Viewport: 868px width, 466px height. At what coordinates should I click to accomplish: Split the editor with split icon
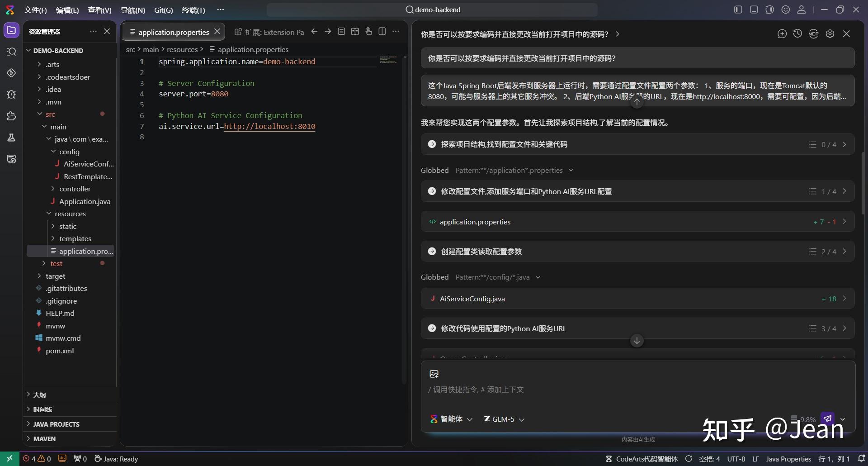382,32
